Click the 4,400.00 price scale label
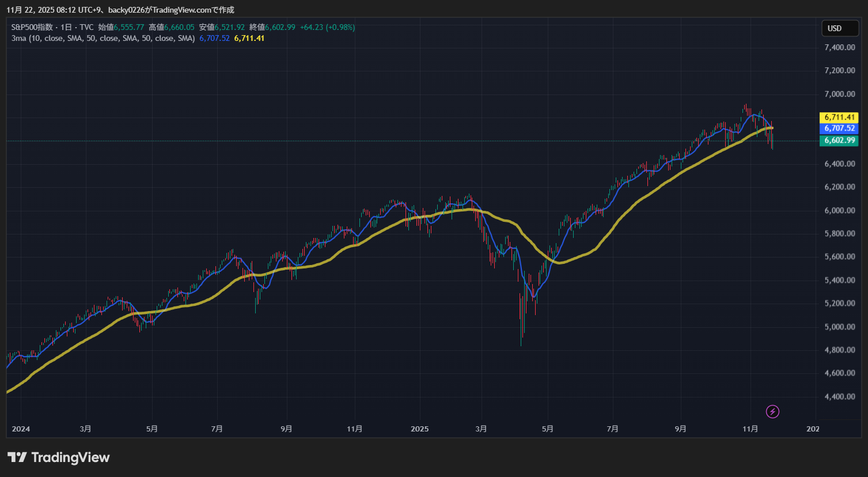The height and width of the screenshot is (477, 868). 839,396
